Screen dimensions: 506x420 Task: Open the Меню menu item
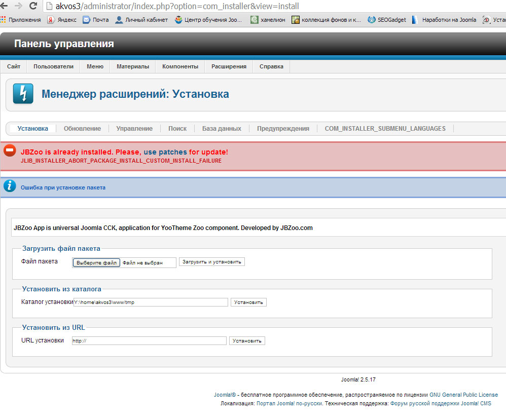(x=95, y=66)
